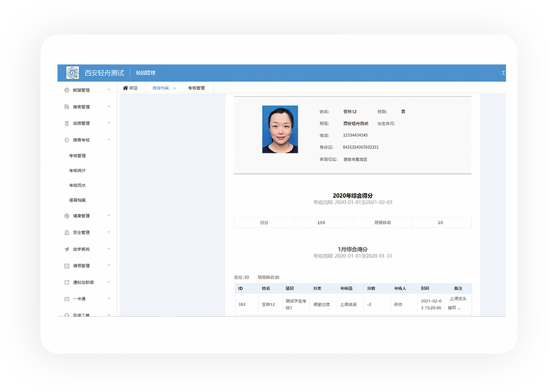
Task: Click the 备注 column header
Action: coord(458,289)
